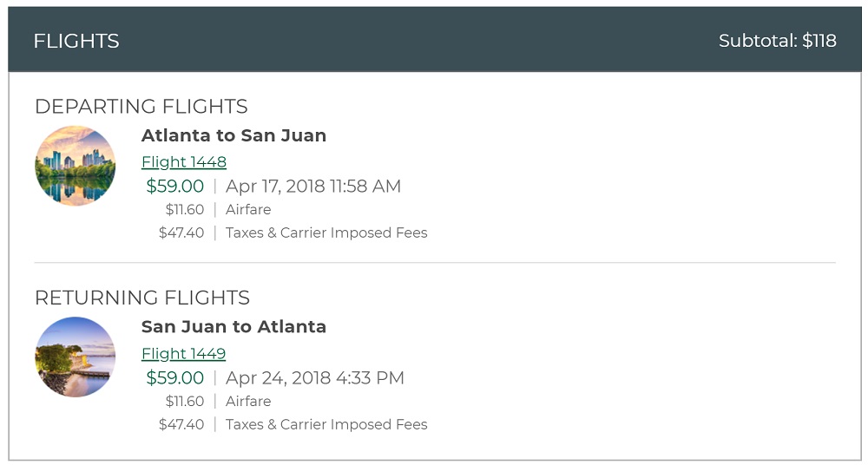Click the returning flight $59.00 price
This screenshot has width=868, height=465.
(x=175, y=378)
